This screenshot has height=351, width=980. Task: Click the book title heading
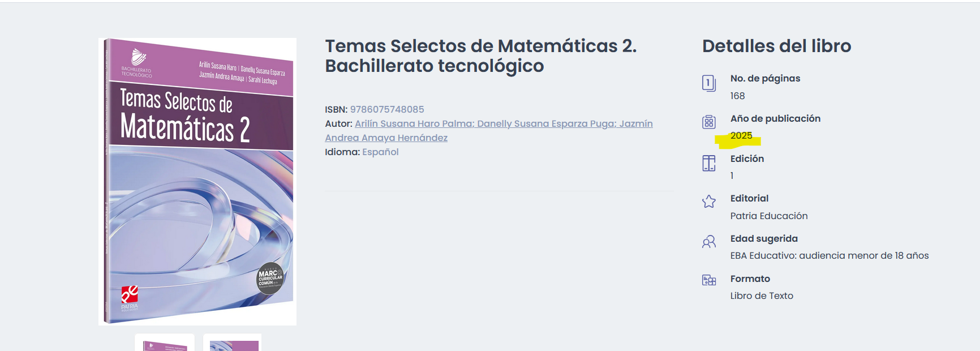[480, 55]
